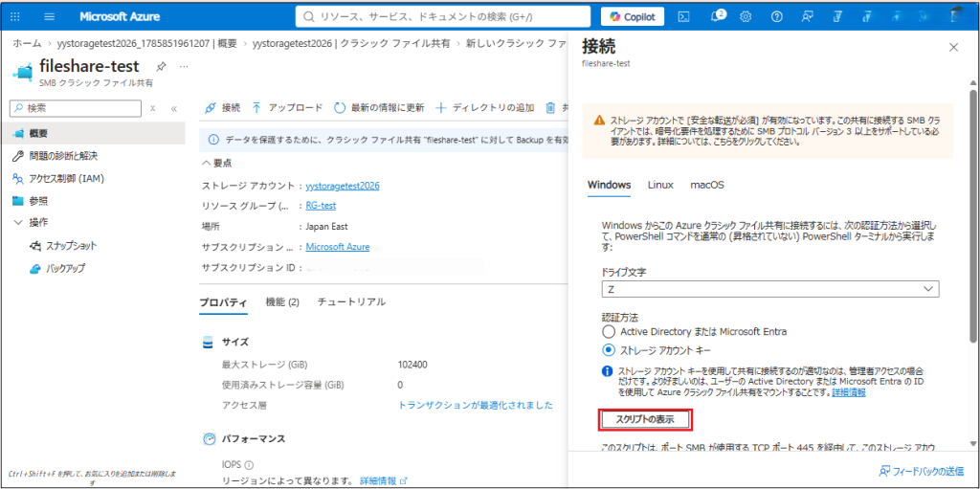
Task: Click the info icon in the backup banner
Action: pyautogui.click(x=213, y=140)
